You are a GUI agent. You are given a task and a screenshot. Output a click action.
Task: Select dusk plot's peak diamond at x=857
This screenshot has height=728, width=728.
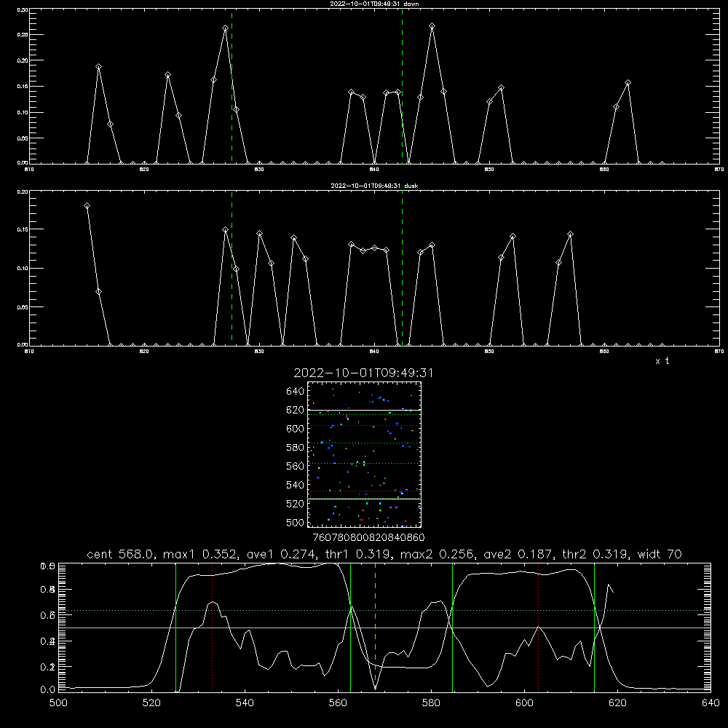pyautogui.click(x=570, y=234)
